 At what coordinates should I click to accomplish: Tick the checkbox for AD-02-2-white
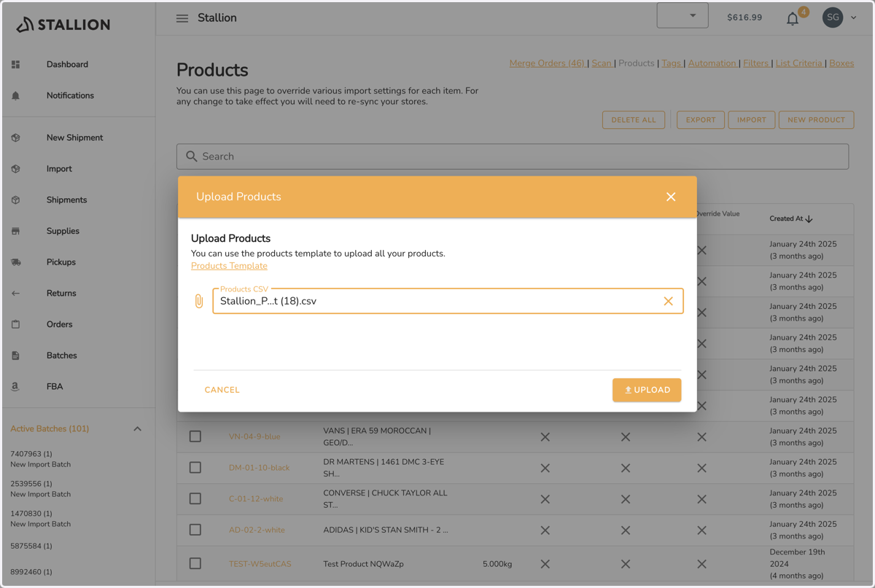coord(195,530)
